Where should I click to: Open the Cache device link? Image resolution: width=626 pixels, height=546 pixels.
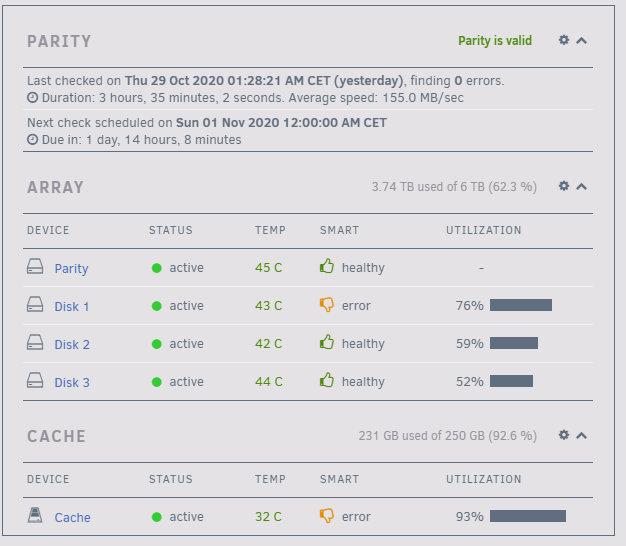(73, 517)
